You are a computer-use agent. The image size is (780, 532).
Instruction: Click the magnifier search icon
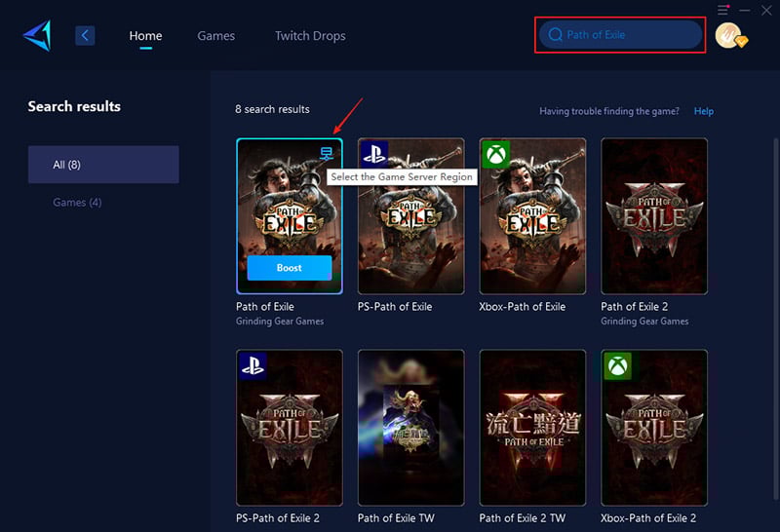click(x=555, y=34)
